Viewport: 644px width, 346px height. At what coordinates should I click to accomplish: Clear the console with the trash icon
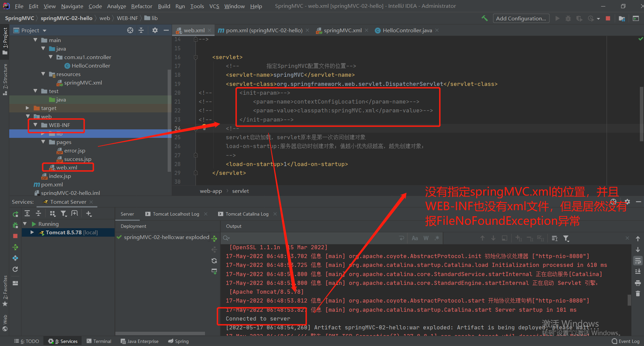(638, 293)
